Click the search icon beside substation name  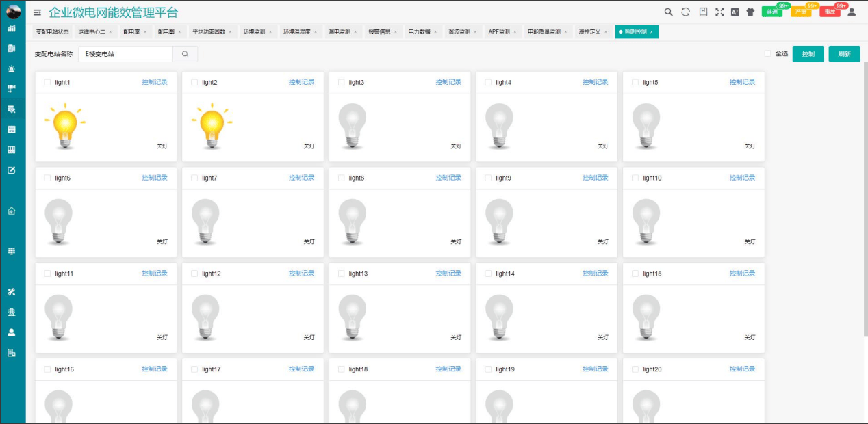click(185, 54)
